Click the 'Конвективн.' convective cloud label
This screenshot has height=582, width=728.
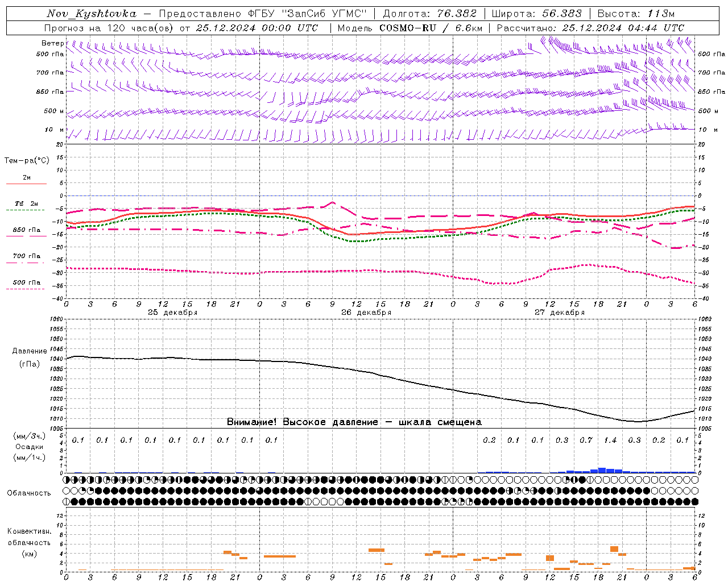pos(29,531)
